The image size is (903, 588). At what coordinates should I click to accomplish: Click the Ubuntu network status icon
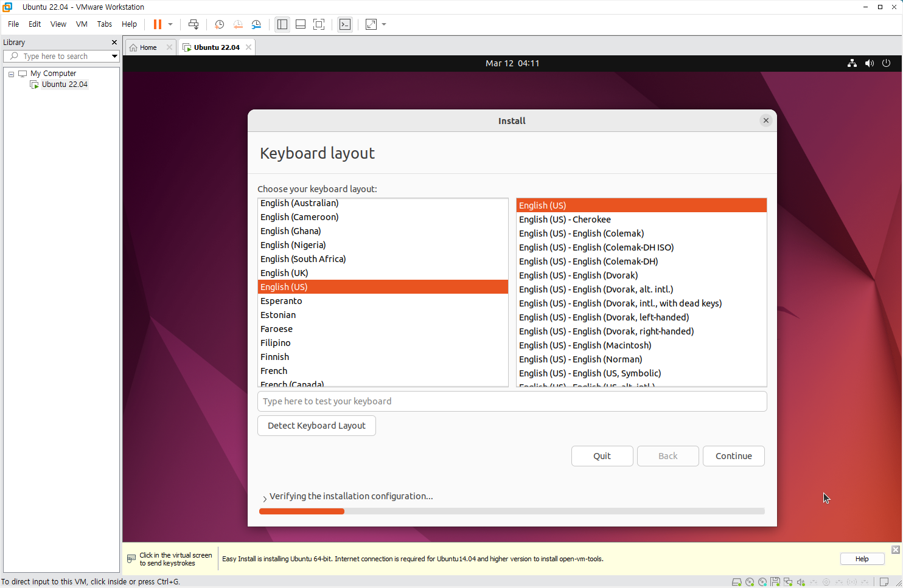(x=852, y=63)
